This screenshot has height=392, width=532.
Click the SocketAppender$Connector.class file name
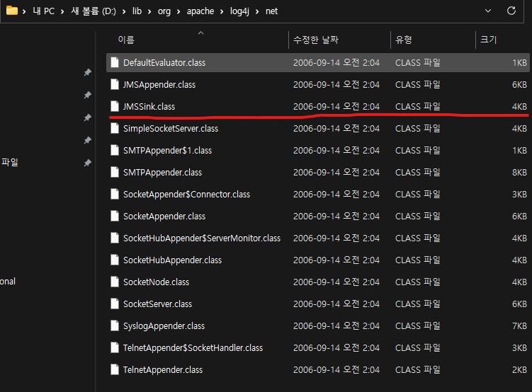coord(186,195)
